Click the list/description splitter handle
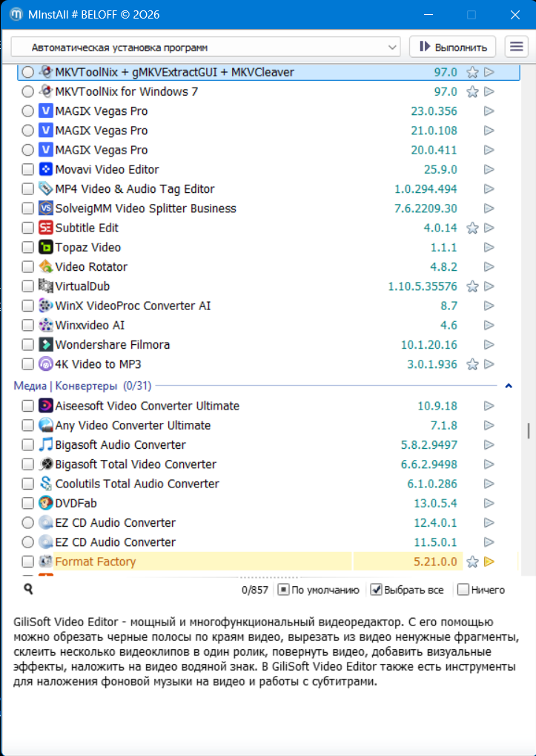The image size is (536, 756). tap(268, 577)
